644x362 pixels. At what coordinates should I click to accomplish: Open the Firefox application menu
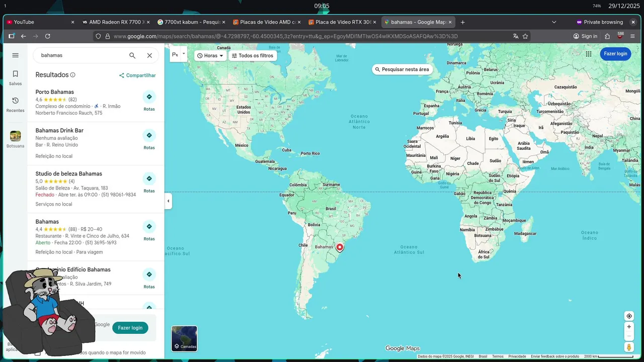pos(632,36)
